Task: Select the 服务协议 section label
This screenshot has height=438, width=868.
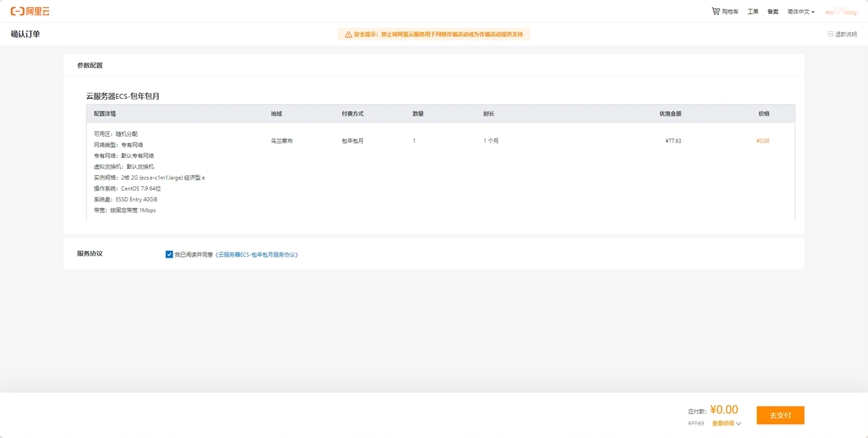Action: 90,254
